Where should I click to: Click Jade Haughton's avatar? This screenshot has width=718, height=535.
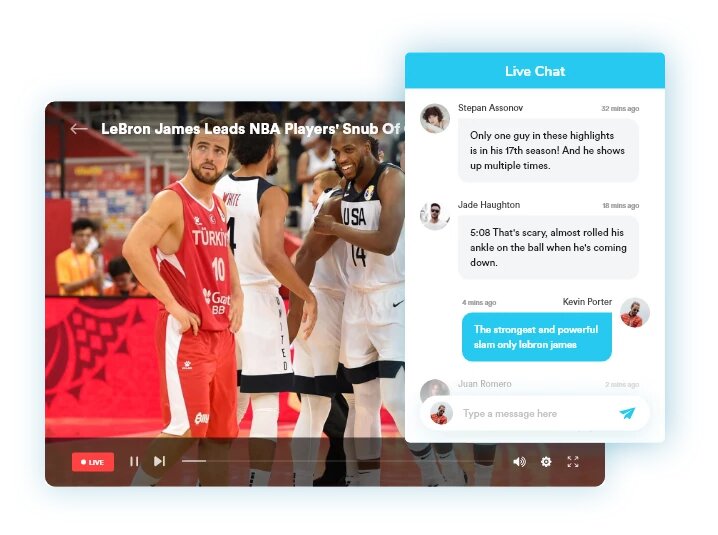click(x=435, y=215)
